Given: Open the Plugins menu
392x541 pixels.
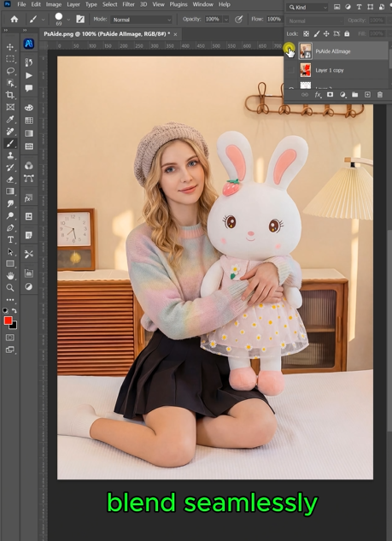Looking at the screenshot, I should coord(178,4).
